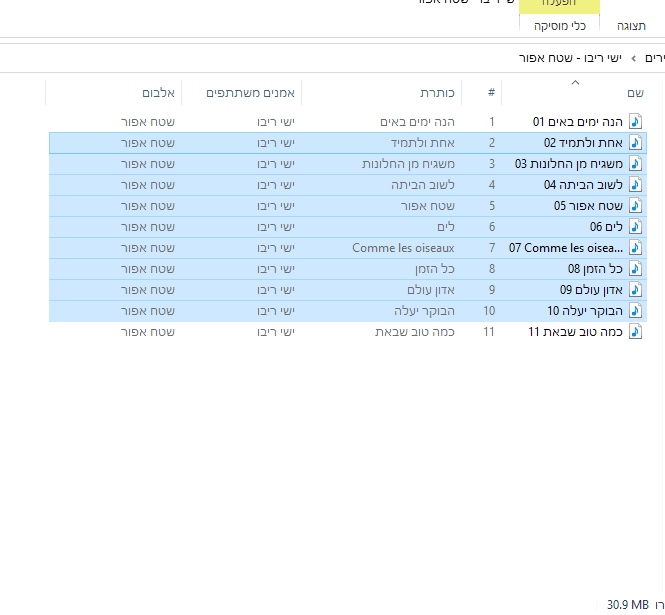
Task: Click artist ישי ריבו in row 1
Action: [276, 122]
